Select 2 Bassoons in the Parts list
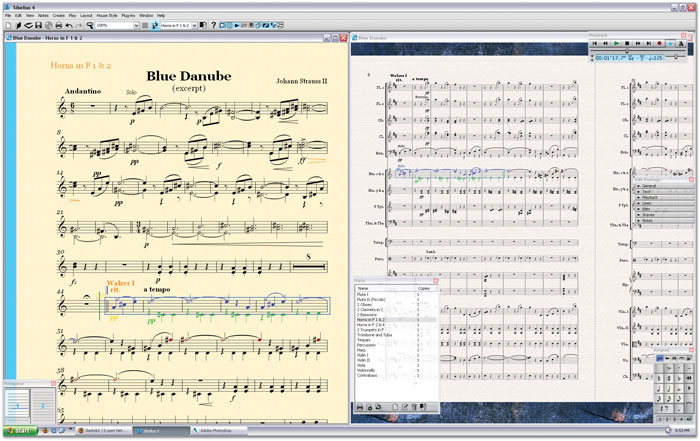Viewport: 700px width, 441px height. tap(396, 315)
